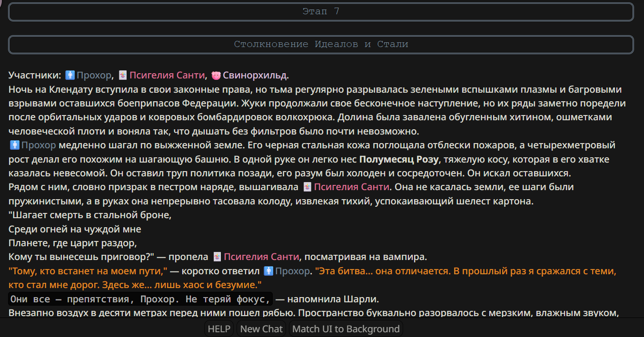Select the Столкновение Идеалов и Стали title box
Image resolution: width=644 pixels, height=337 pixels.
pos(321,44)
